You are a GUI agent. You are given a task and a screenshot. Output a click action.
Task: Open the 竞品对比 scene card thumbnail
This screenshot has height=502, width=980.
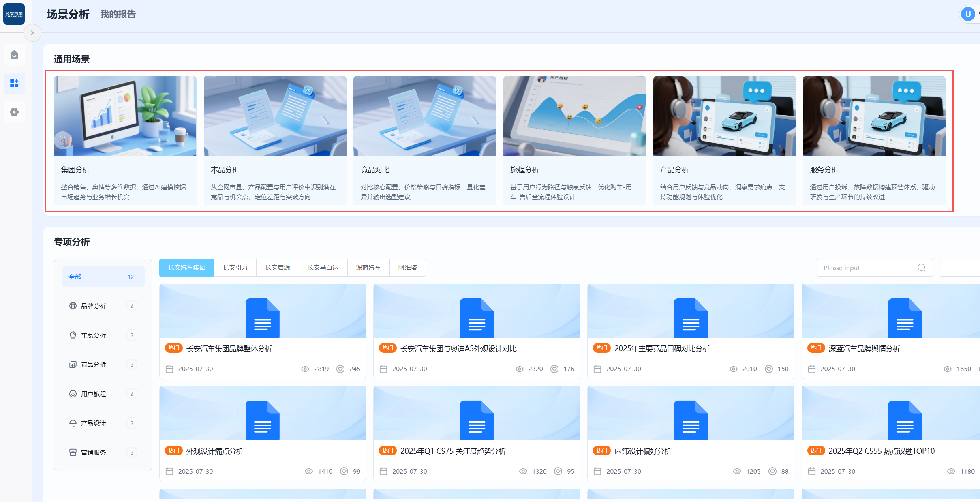click(x=425, y=116)
